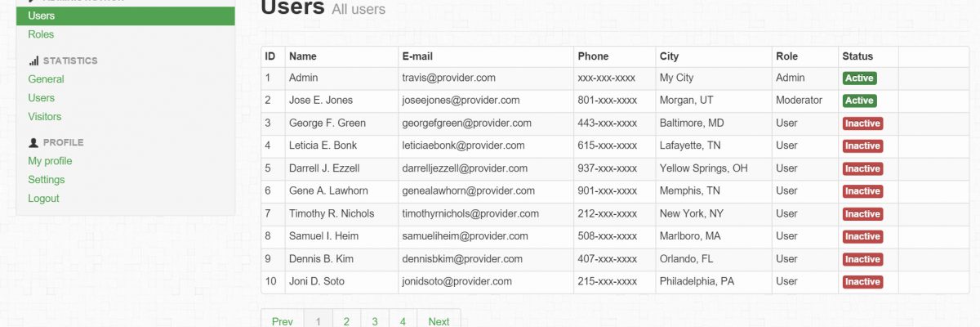Click the E-mail column header
The image size is (980, 327).
coord(417,56)
